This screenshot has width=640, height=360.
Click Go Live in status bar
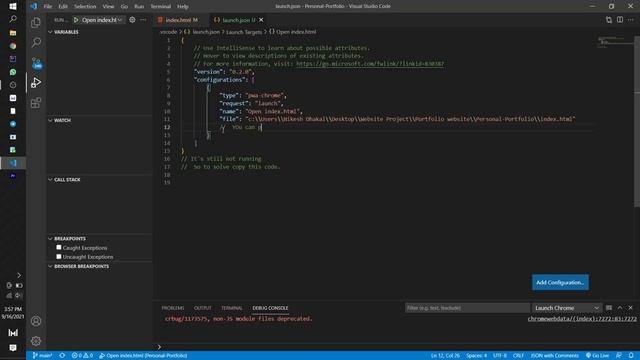[598, 356]
